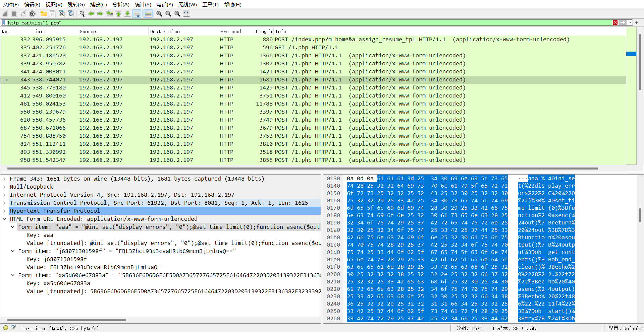Screen dimensions: 644x332
Task: Open the 跳转(G) menu
Action: click(76, 5)
